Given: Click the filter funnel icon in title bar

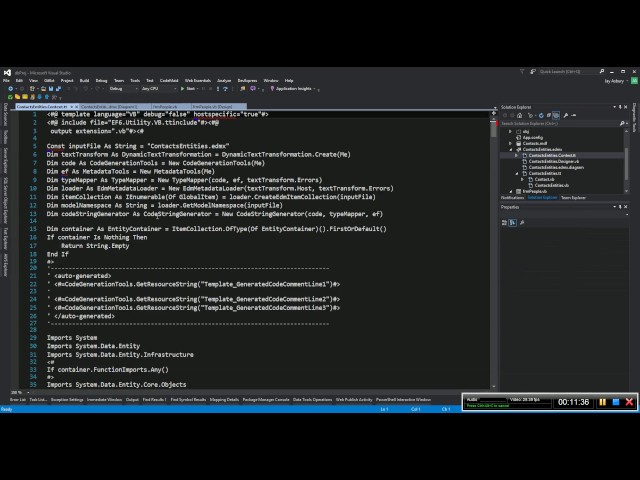Looking at the screenshot, I should pos(522,72).
